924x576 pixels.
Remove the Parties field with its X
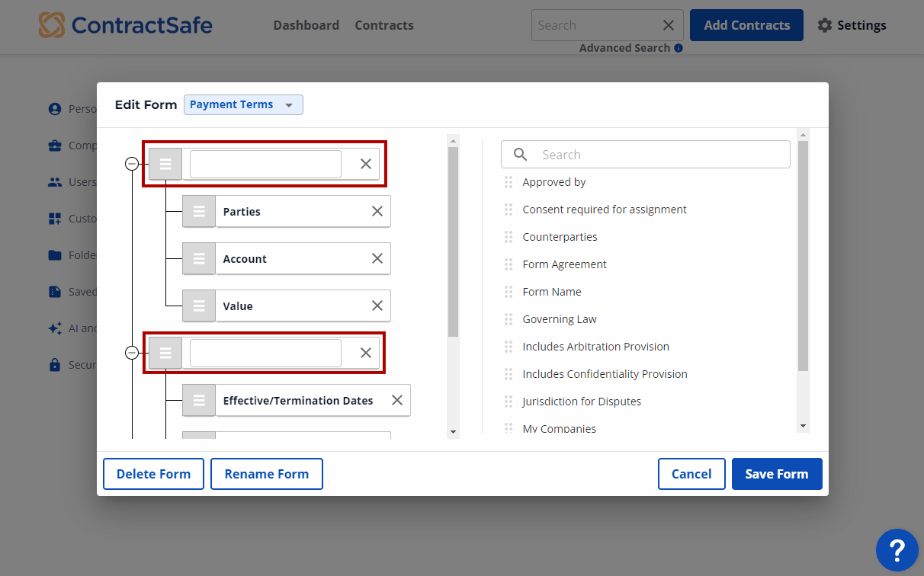(x=377, y=212)
